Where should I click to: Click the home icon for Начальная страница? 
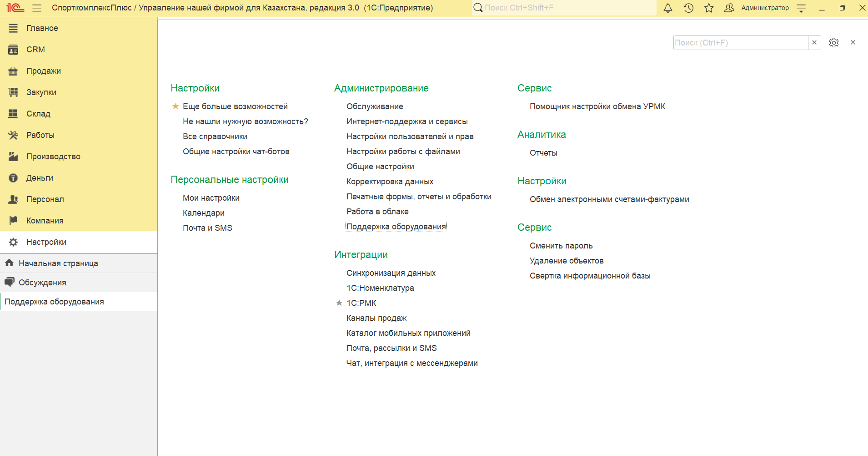click(x=9, y=263)
